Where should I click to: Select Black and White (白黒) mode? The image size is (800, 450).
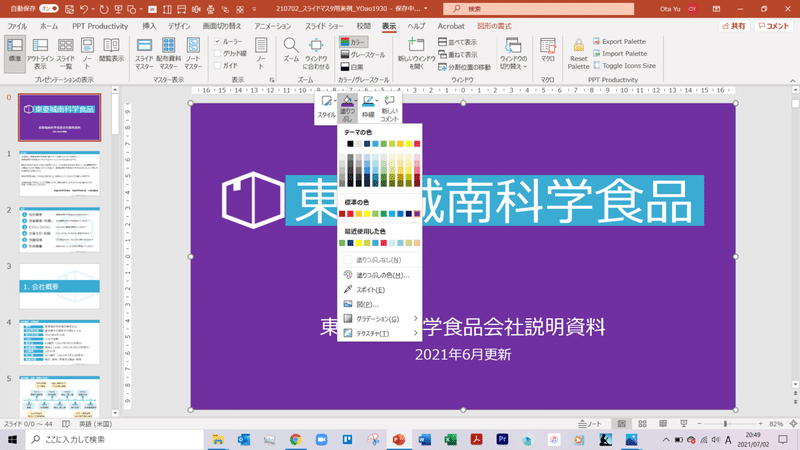pyautogui.click(x=352, y=67)
